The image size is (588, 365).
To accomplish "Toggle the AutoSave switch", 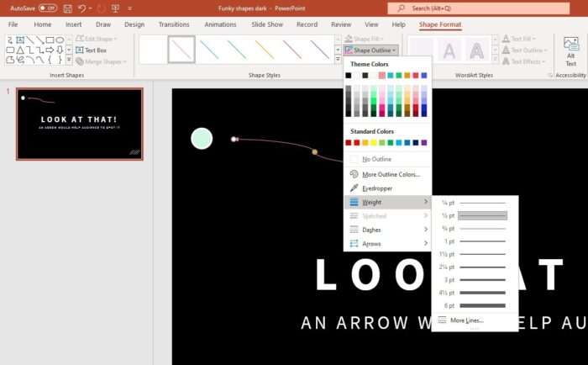I will 48,8.
